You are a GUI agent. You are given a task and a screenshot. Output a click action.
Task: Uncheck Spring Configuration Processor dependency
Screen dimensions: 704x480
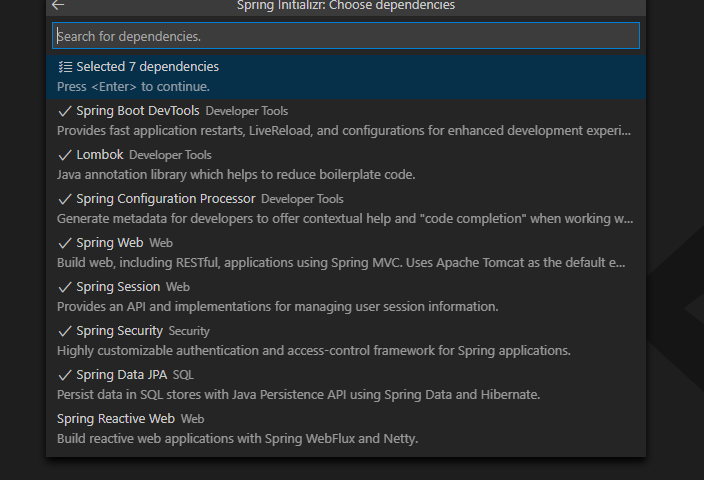coord(346,209)
